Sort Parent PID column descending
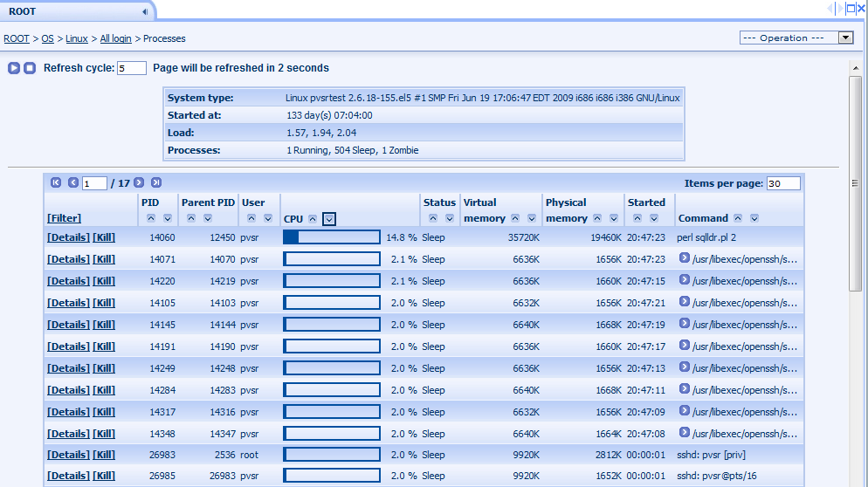Screen dimensions: 868x487 (208, 218)
